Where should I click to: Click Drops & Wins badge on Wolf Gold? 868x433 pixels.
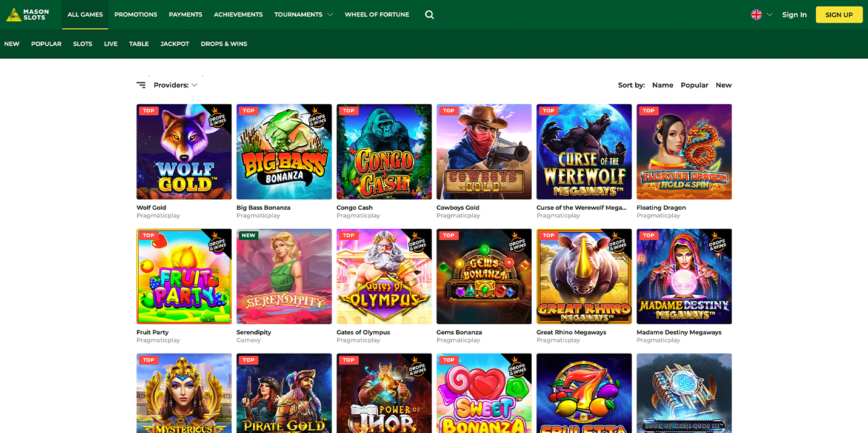(218, 118)
